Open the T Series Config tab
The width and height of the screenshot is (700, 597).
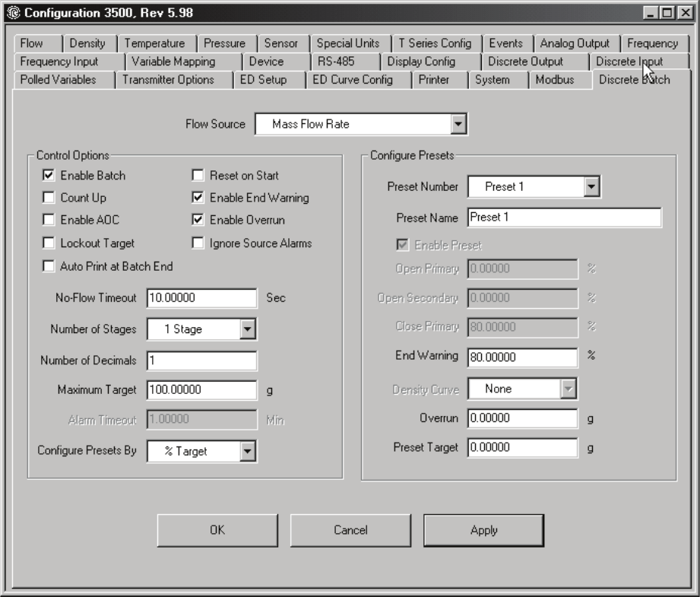[436, 43]
